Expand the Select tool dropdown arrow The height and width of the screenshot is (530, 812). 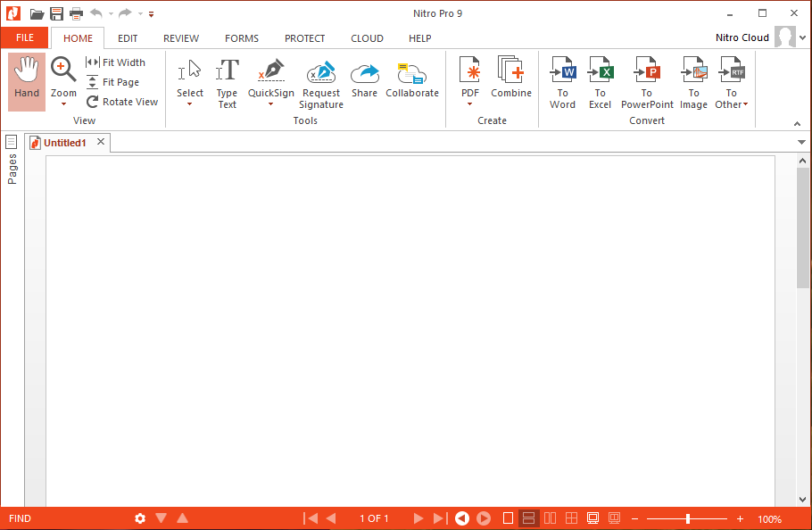189,104
